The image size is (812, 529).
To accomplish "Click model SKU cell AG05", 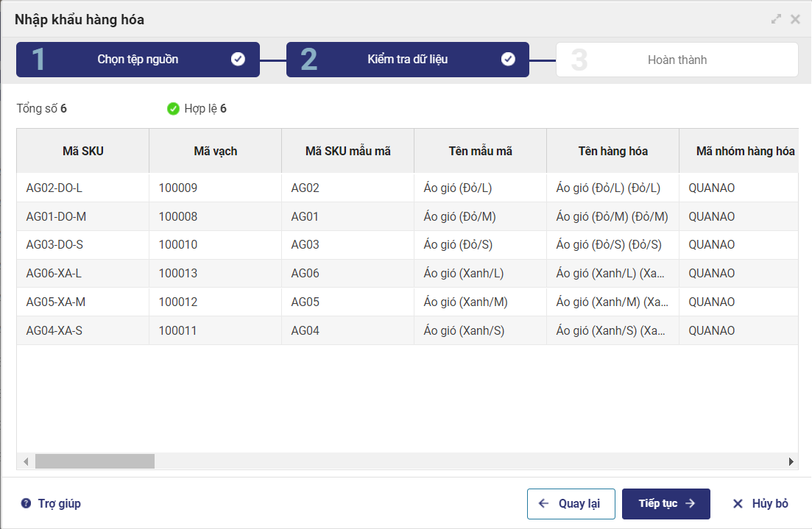I will click(x=348, y=302).
